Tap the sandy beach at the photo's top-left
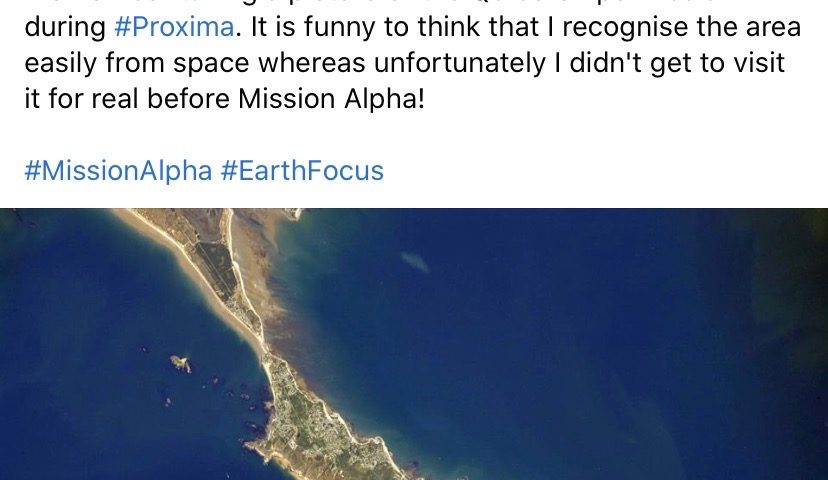Image resolution: width=828 pixels, height=480 pixels. pyautogui.click(x=150, y=230)
